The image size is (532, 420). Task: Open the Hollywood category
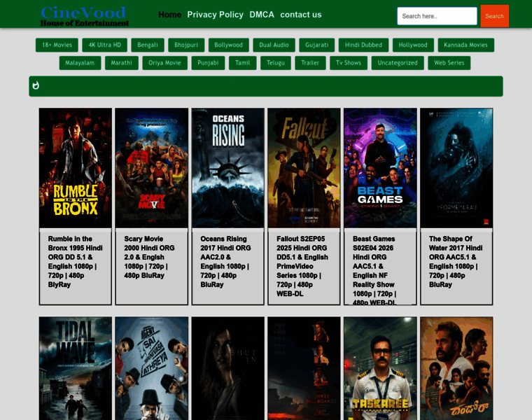point(413,45)
